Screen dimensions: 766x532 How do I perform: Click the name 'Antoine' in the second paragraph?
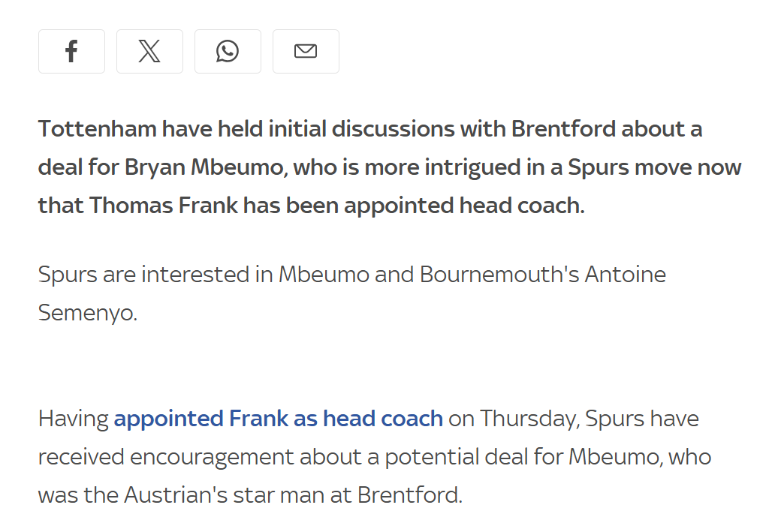point(626,275)
